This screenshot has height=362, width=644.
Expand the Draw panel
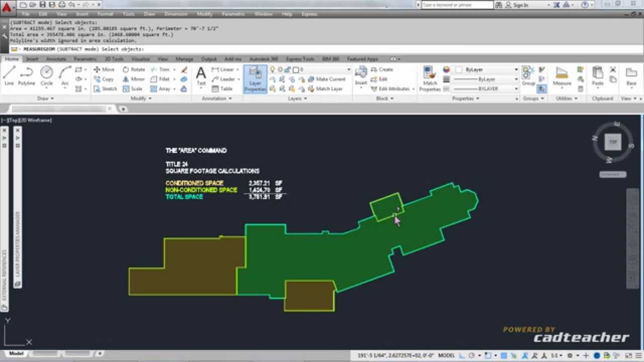(45, 99)
